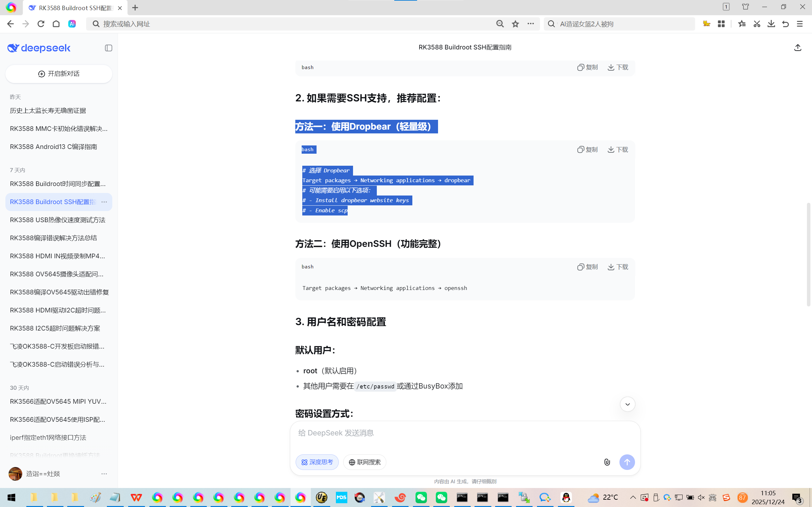
Task: Click scroll-to-bottom chevron button
Action: pos(627,404)
